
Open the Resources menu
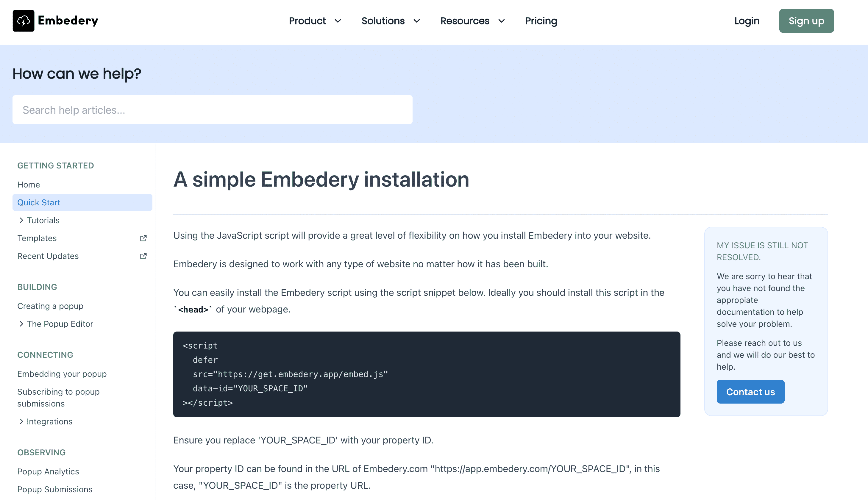click(x=465, y=21)
